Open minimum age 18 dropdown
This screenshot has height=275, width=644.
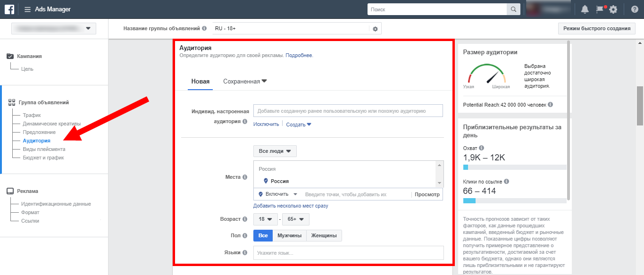tap(265, 219)
